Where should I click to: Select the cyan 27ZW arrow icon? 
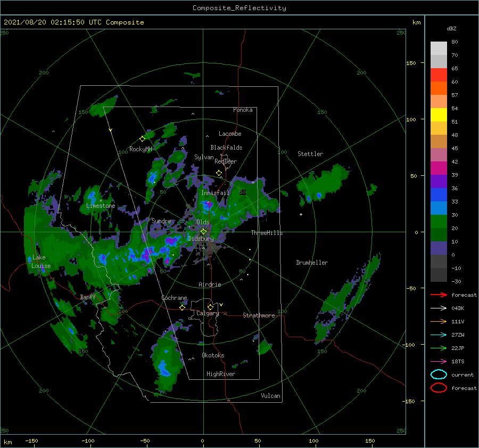(439, 335)
